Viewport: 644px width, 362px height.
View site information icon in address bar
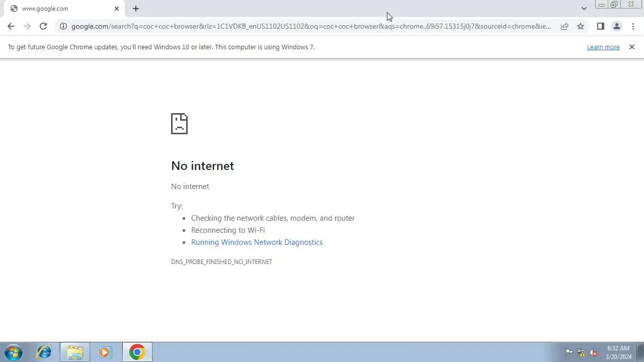[x=63, y=26]
